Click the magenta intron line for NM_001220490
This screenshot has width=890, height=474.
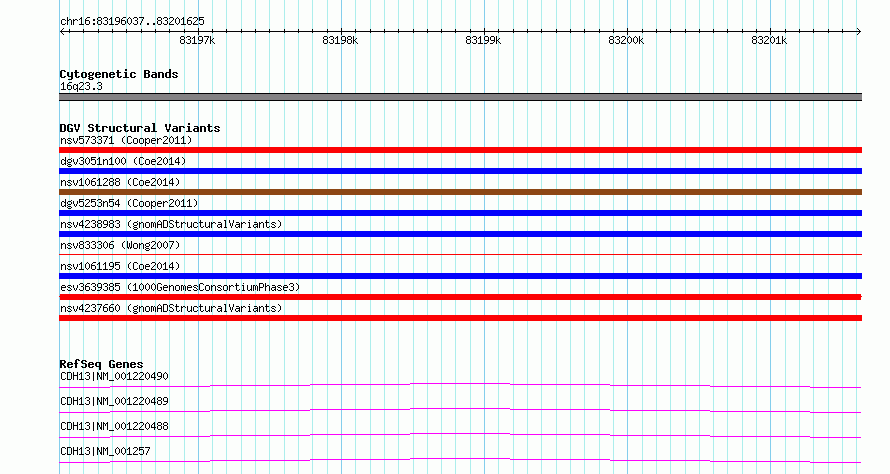460,385
